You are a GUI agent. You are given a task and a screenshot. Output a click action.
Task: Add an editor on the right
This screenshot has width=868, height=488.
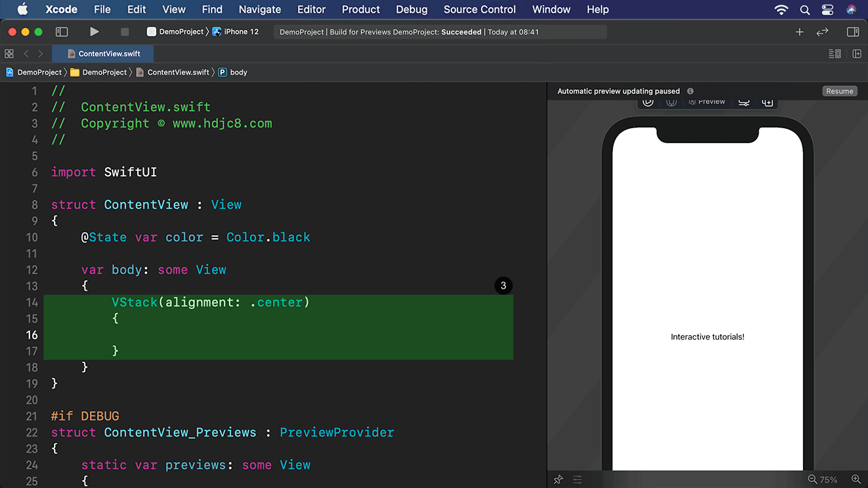click(x=857, y=53)
